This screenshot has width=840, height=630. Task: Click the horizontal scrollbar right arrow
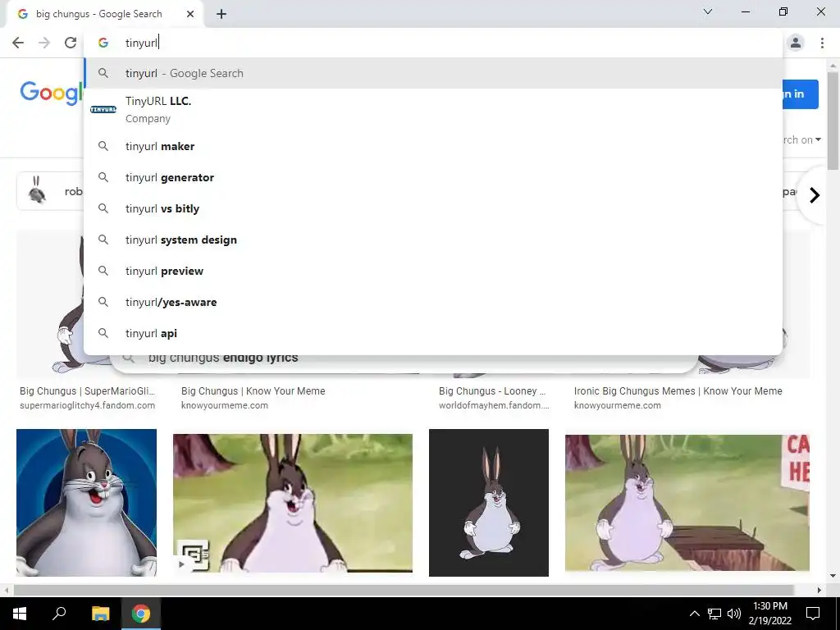(x=819, y=590)
